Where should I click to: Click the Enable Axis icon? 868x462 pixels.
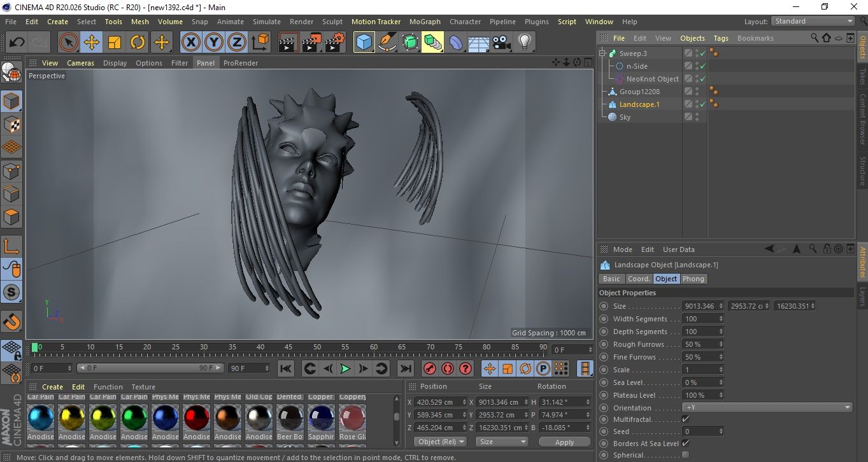pos(11,246)
